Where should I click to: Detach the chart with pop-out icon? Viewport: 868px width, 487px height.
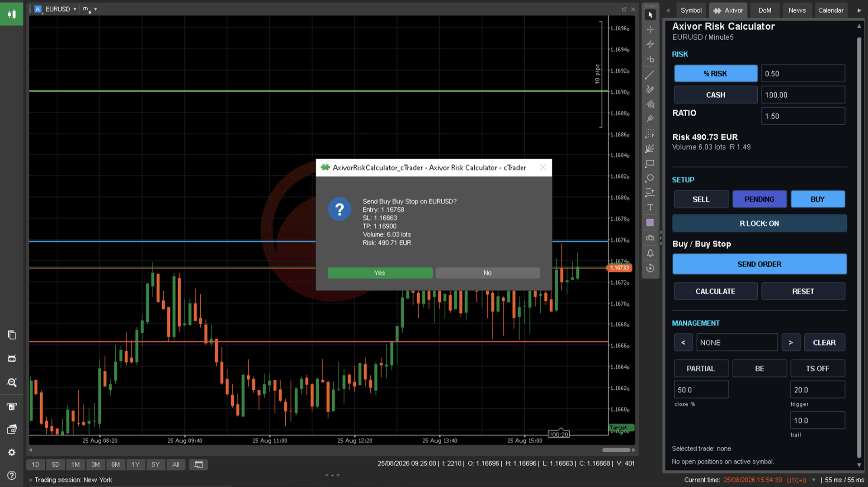[x=624, y=9]
